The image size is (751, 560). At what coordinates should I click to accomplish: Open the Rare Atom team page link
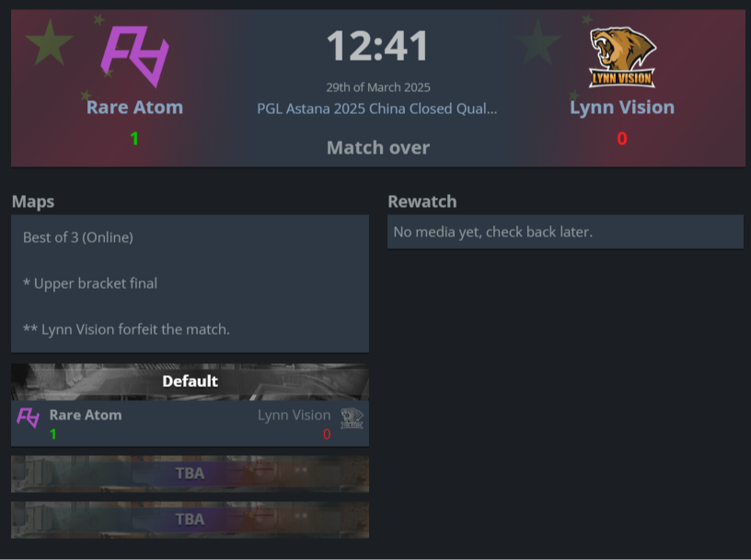click(134, 108)
